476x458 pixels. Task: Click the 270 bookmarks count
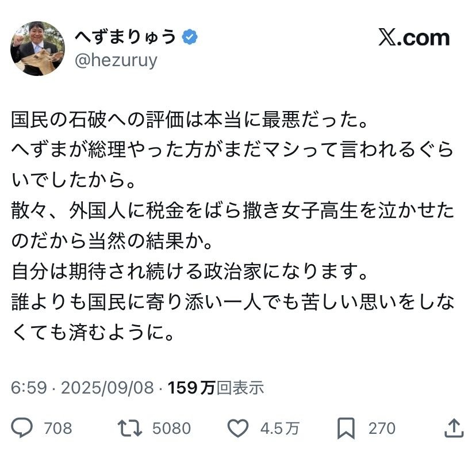[x=382, y=429]
